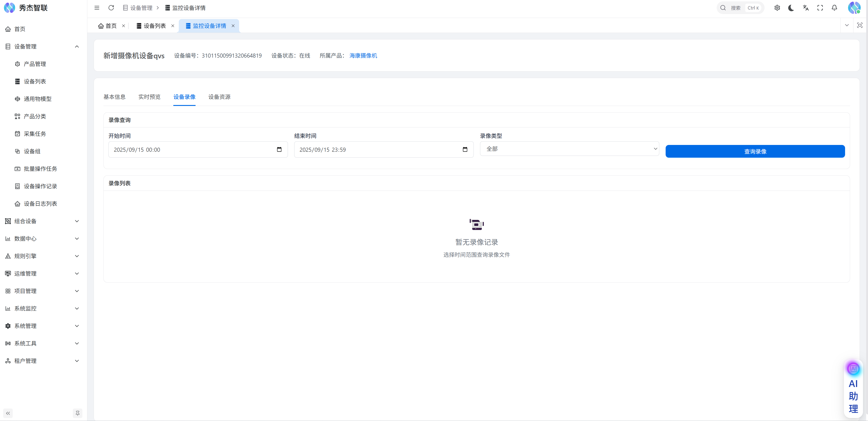Open the tabs dropdown chevron
Screen dimensions: 868x421
pos(847,25)
